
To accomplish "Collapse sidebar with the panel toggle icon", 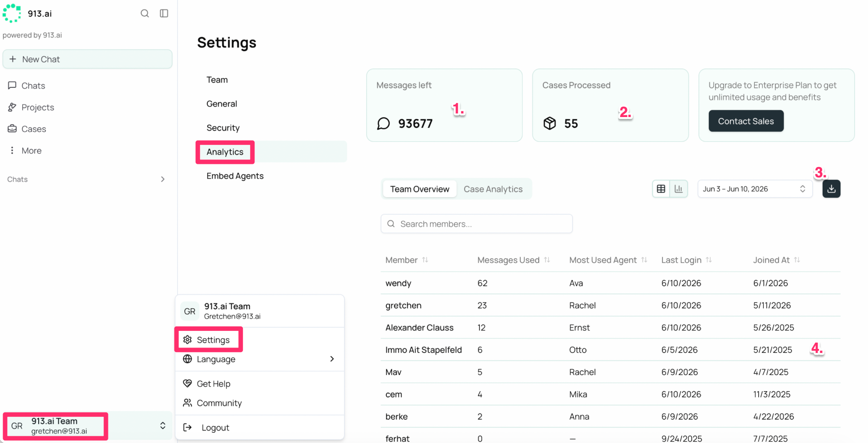I will click(164, 14).
